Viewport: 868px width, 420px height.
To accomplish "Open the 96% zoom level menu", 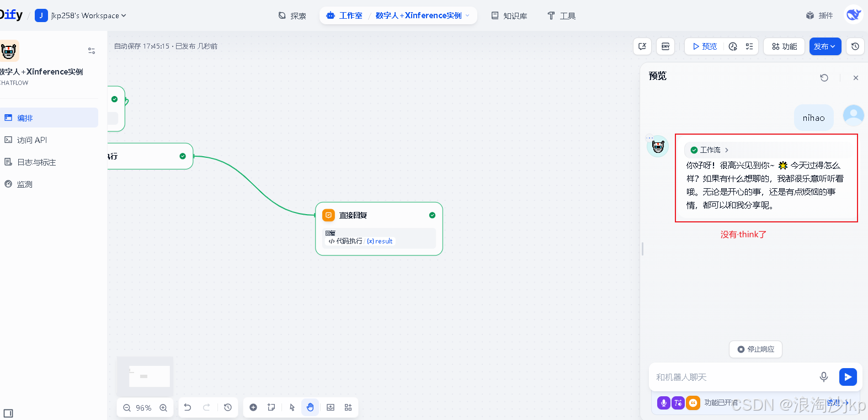I will coord(143,408).
